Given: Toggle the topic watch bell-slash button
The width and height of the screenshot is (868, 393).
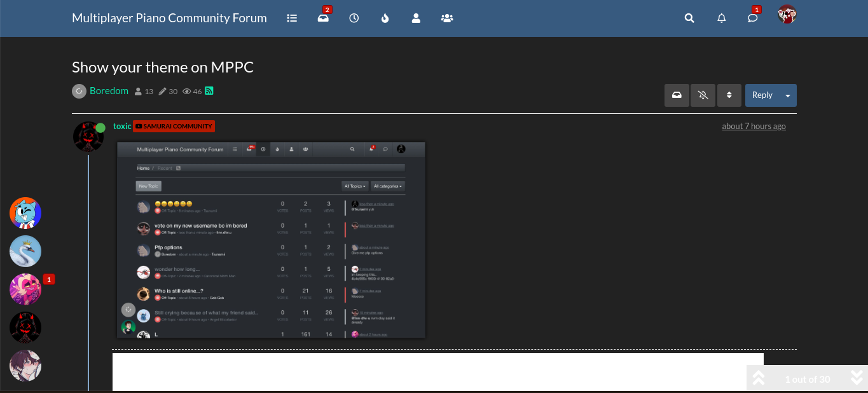Looking at the screenshot, I should (703, 95).
